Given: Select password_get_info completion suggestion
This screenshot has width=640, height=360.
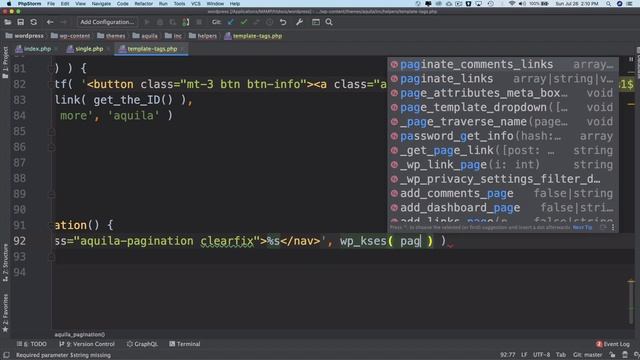Looking at the screenshot, I should click(x=503, y=136).
